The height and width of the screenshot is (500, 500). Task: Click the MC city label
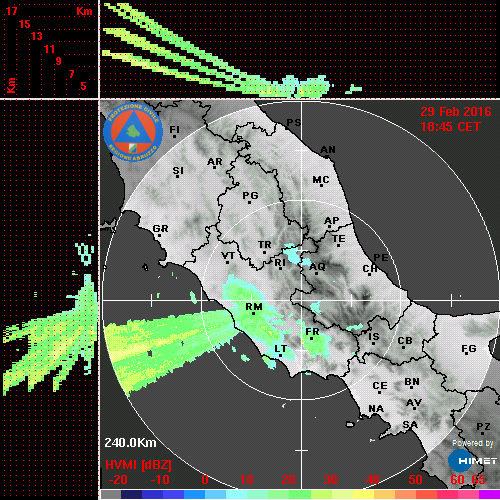(x=321, y=180)
